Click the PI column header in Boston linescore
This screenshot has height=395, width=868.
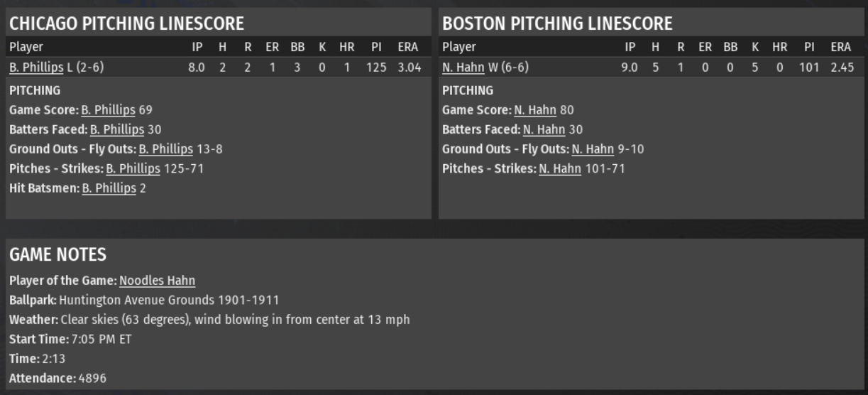[810, 48]
